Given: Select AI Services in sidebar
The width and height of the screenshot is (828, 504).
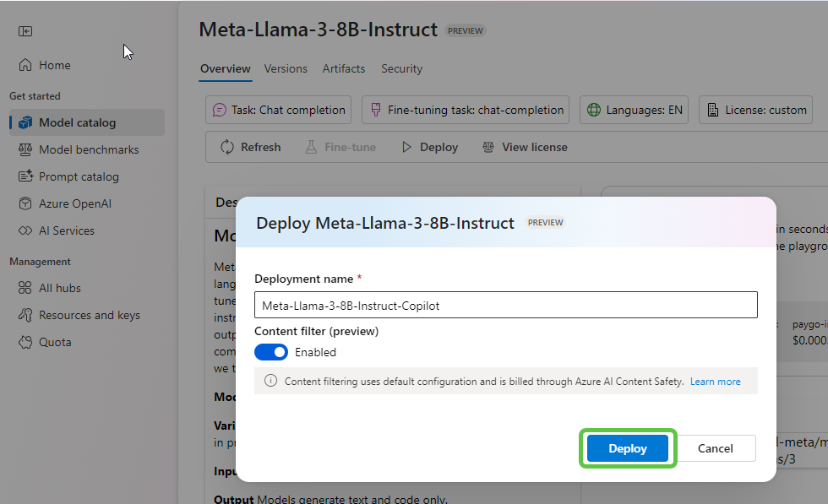Looking at the screenshot, I should tap(66, 230).
